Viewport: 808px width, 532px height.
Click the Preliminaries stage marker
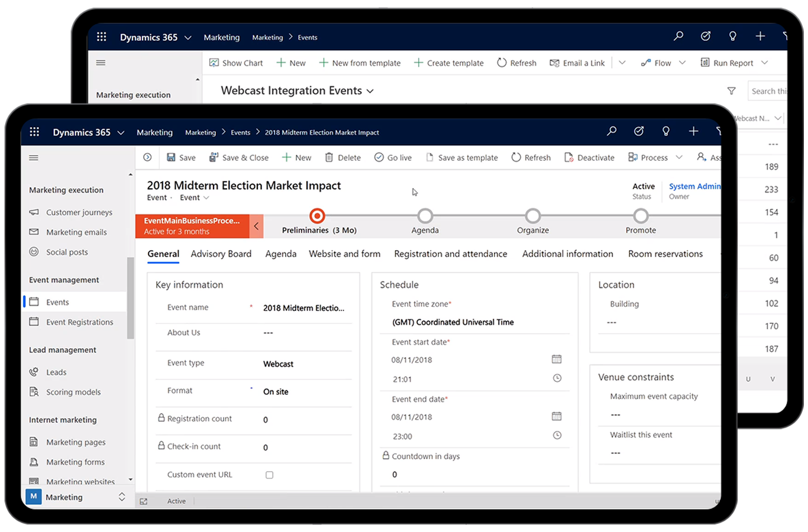pyautogui.click(x=317, y=216)
